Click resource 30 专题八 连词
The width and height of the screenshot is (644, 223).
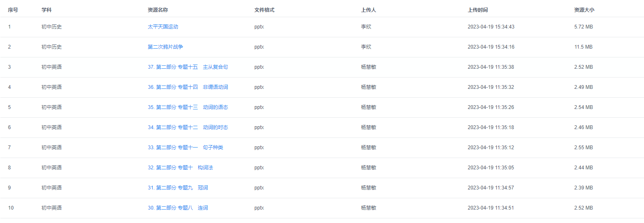tap(177, 208)
